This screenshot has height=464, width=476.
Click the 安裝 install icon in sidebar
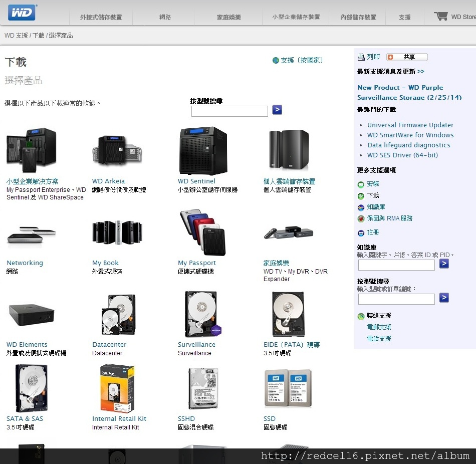(361, 184)
